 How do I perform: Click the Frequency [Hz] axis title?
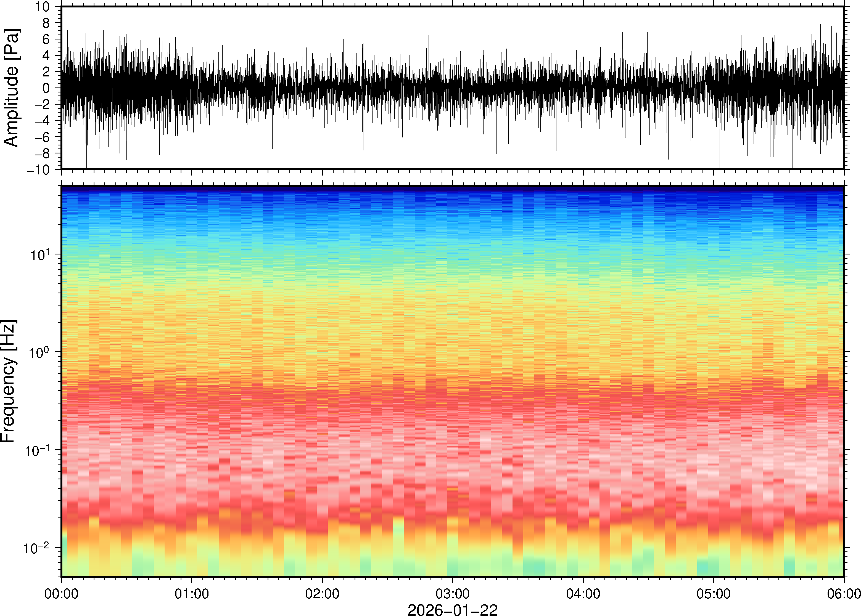point(8,381)
